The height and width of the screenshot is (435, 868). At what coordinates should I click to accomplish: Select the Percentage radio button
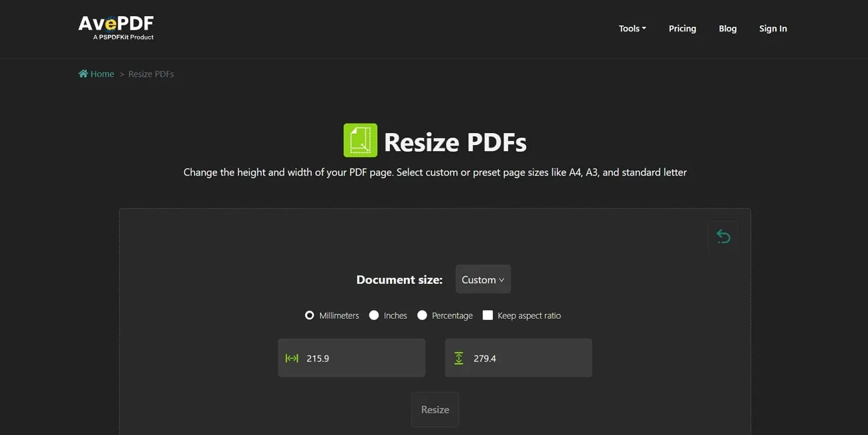[421, 315]
